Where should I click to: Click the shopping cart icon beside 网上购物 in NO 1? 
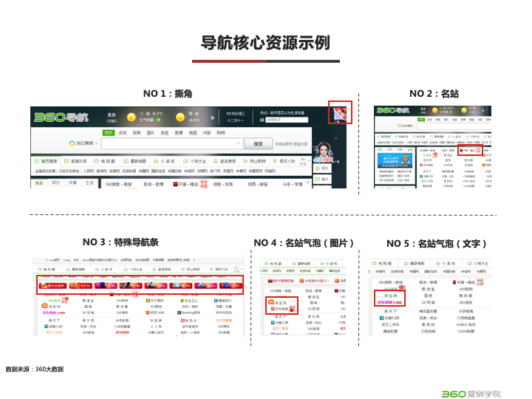click(x=245, y=161)
